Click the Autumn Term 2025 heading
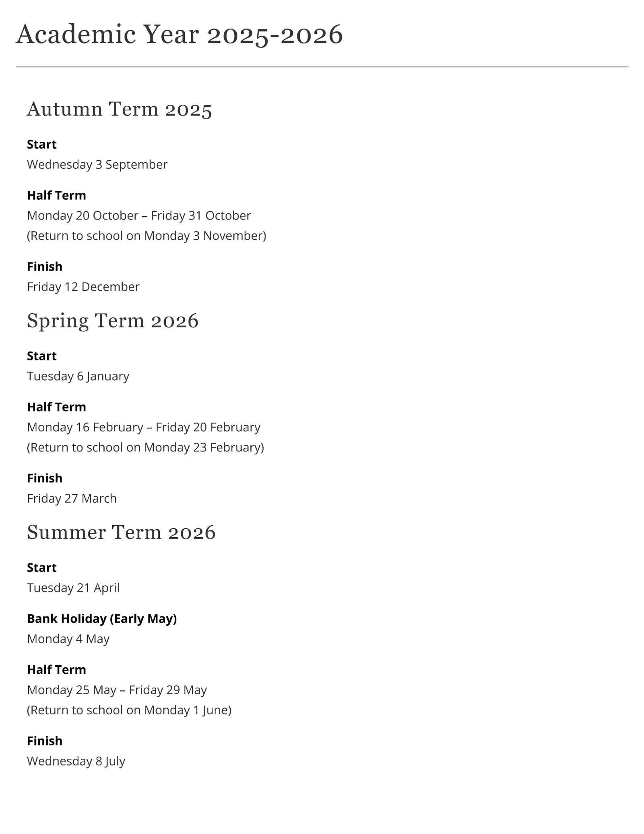Screen dimensions: 644x834 click(x=119, y=109)
